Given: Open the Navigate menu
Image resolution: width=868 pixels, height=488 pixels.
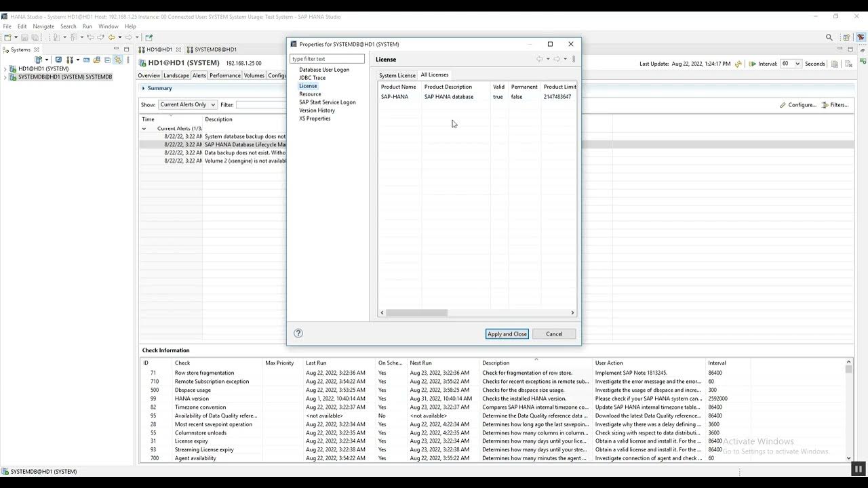Looking at the screenshot, I should [x=43, y=26].
